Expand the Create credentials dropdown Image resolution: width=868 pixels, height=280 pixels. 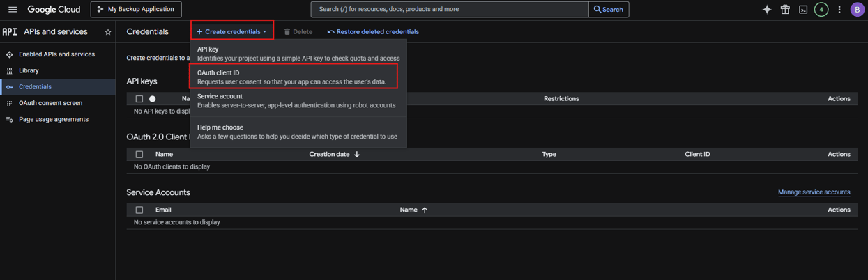[231, 31]
